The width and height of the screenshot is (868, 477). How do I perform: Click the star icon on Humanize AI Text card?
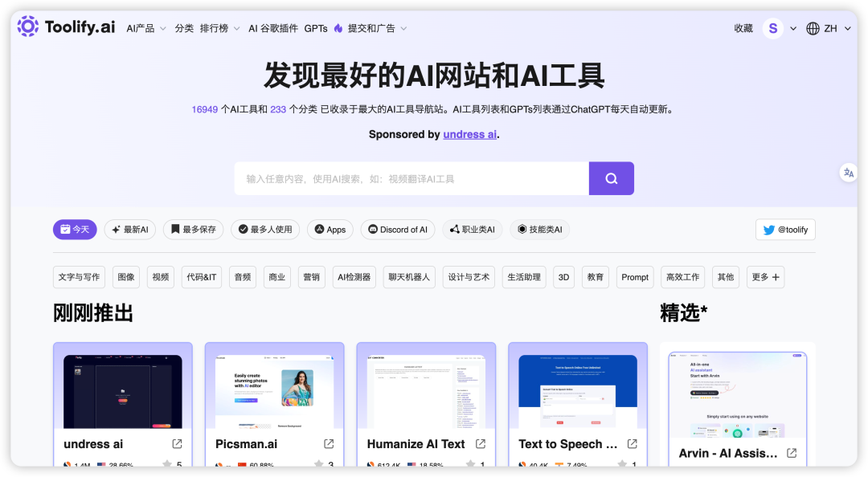470,463
